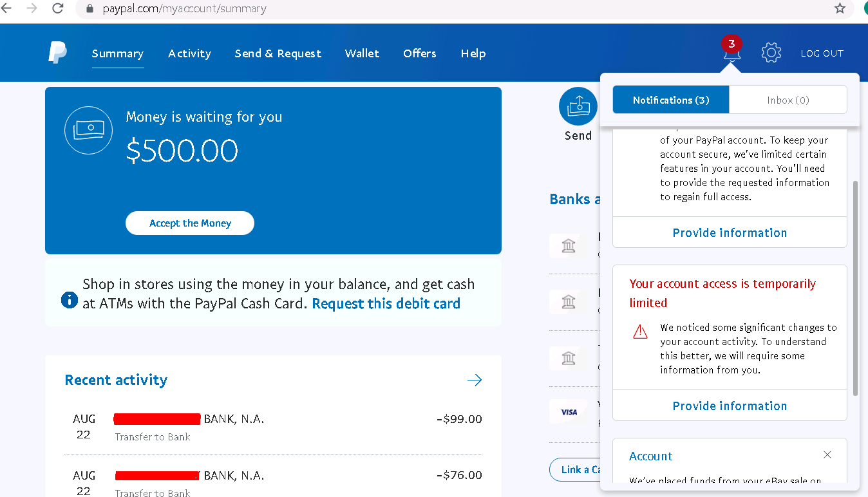Click the browser reload icon
The height and width of the screenshot is (497, 868).
pyautogui.click(x=58, y=8)
